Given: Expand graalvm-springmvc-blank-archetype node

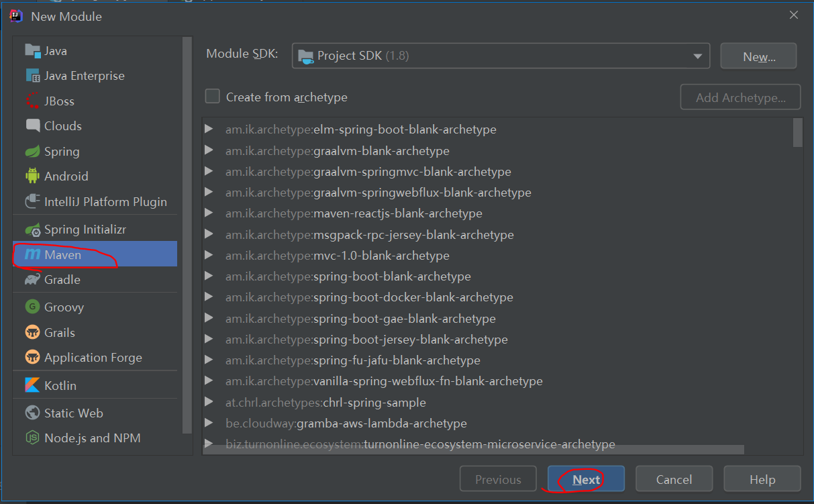Looking at the screenshot, I should click(209, 171).
